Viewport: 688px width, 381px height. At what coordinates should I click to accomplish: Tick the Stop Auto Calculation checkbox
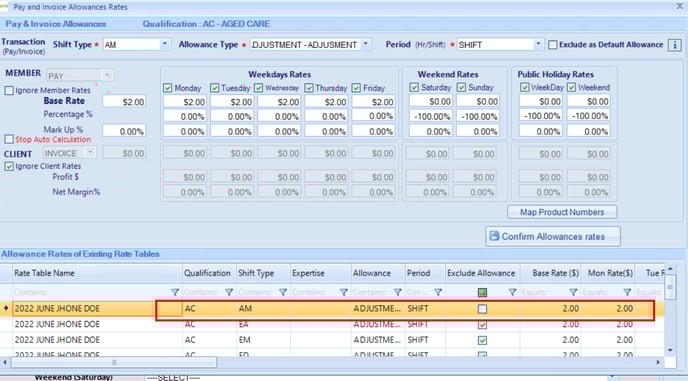tap(9, 139)
